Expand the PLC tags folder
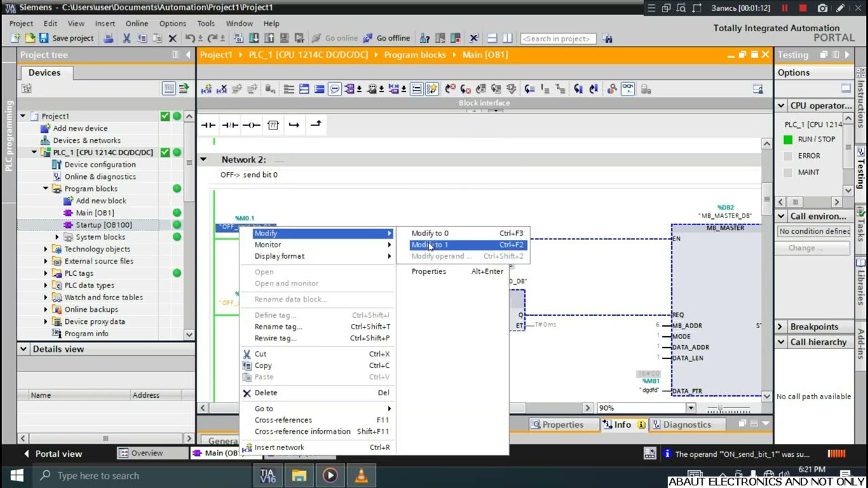This screenshot has height=488, width=868. (x=46, y=273)
